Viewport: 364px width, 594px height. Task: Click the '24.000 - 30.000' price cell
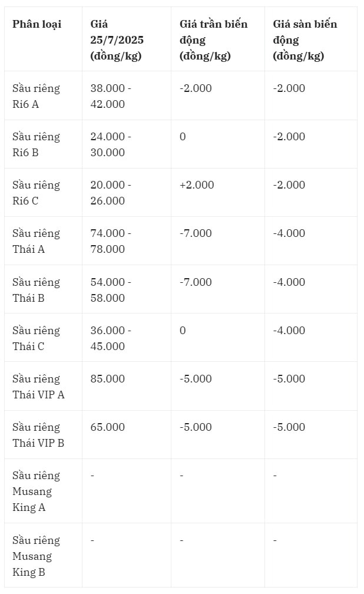coord(111,144)
